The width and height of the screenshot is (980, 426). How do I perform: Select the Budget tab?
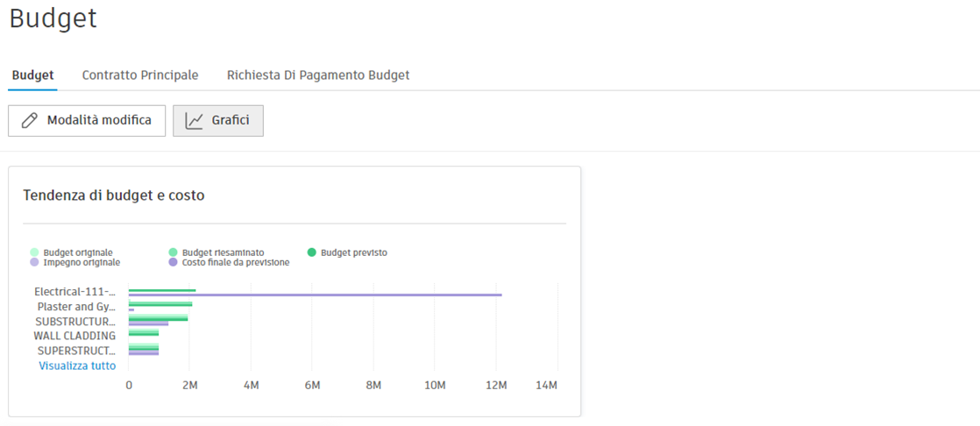tap(32, 75)
